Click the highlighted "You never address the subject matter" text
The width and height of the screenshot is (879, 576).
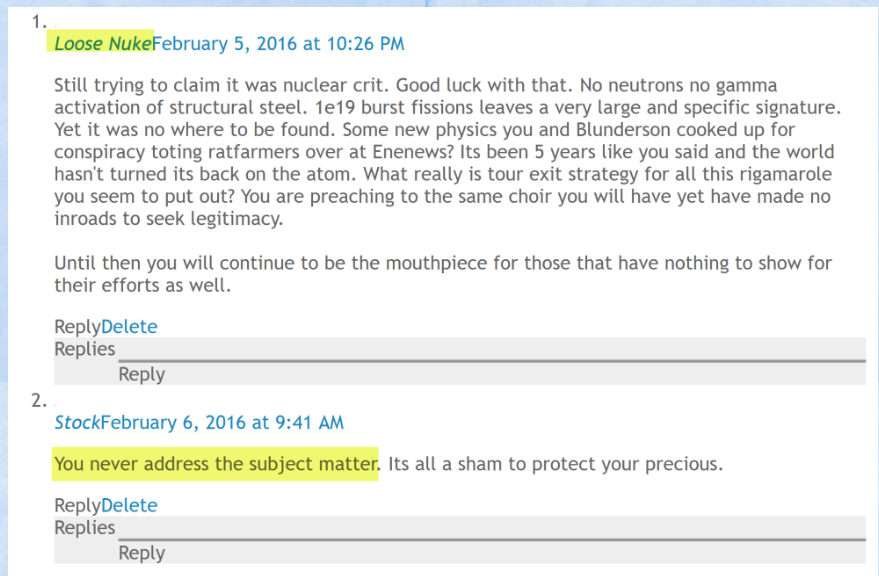point(216,464)
